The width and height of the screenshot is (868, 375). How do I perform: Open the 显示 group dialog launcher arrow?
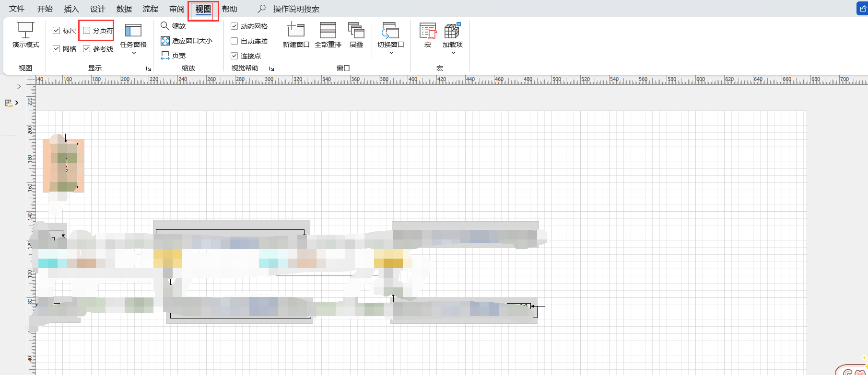pyautogui.click(x=149, y=68)
